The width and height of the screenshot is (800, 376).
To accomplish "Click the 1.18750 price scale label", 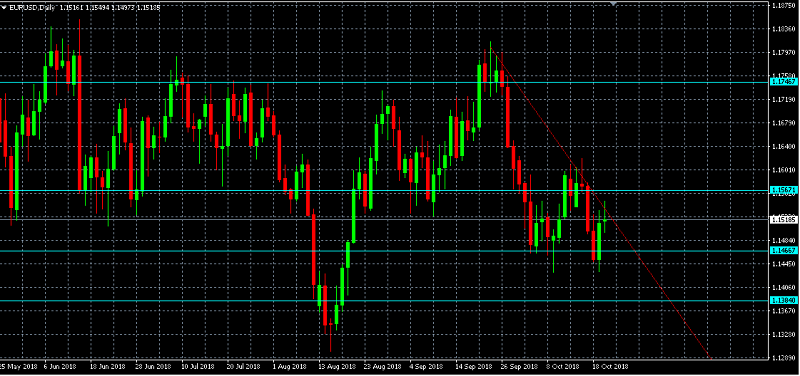I will (784, 6).
